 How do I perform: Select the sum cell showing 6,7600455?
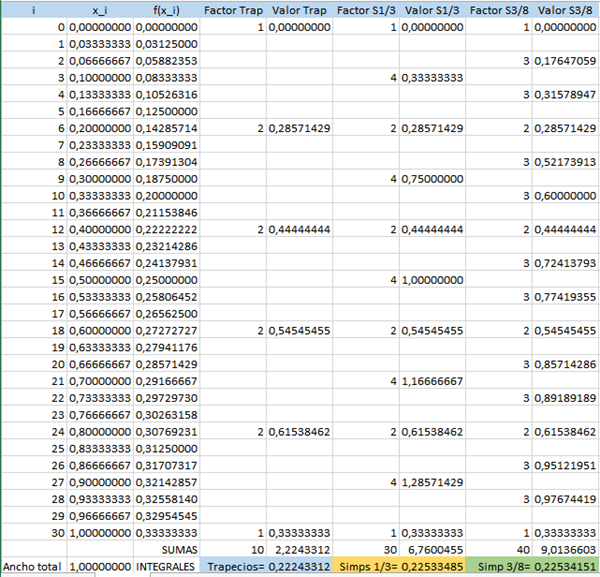pyautogui.click(x=433, y=550)
